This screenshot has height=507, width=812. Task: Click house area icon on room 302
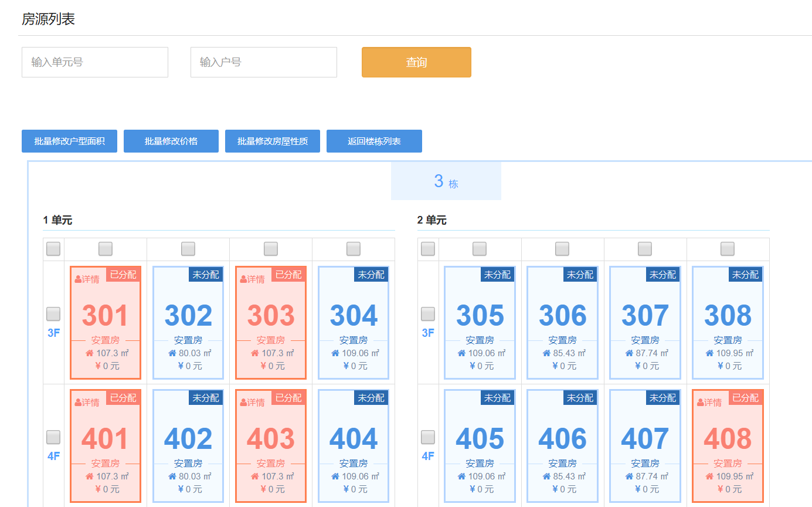pyautogui.click(x=172, y=353)
